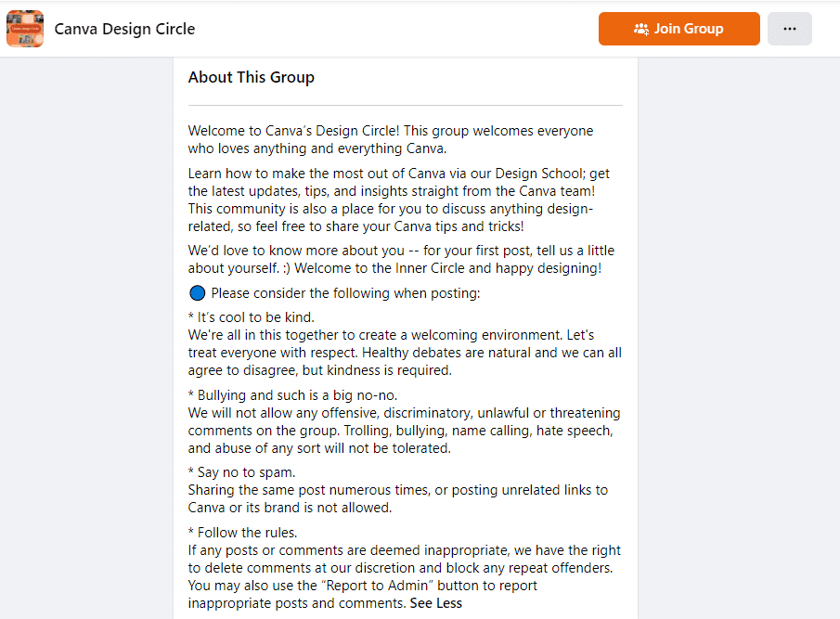The image size is (840, 619).
Task: Open the Canva Design Circle profile picture
Action: [x=25, y=29]
